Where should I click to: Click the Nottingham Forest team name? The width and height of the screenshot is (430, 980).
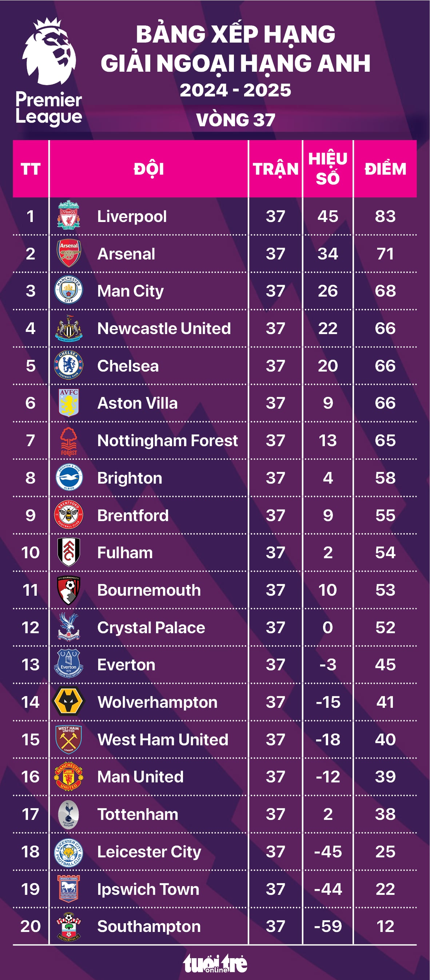tap(167, 441)
